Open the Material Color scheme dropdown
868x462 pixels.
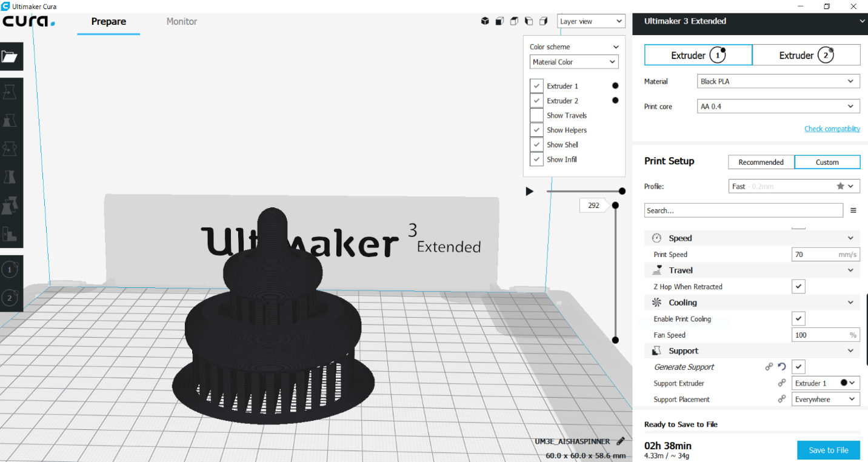tap(574, 62)
